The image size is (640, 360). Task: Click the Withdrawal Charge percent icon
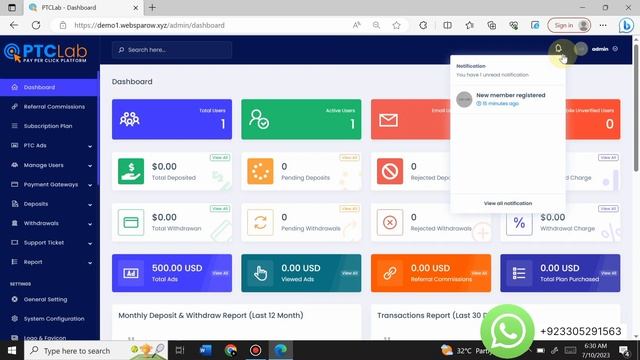tap(519, 222)
